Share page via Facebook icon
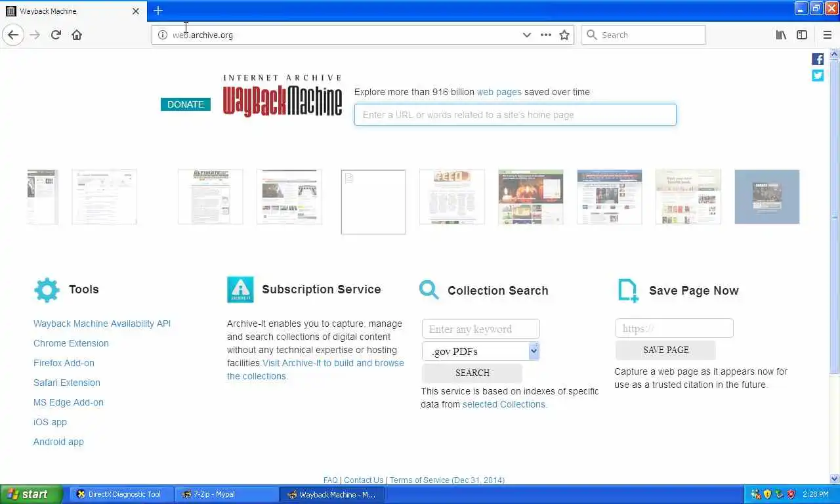The height and width of the screenshot is (504, 840). click(818, 59)
